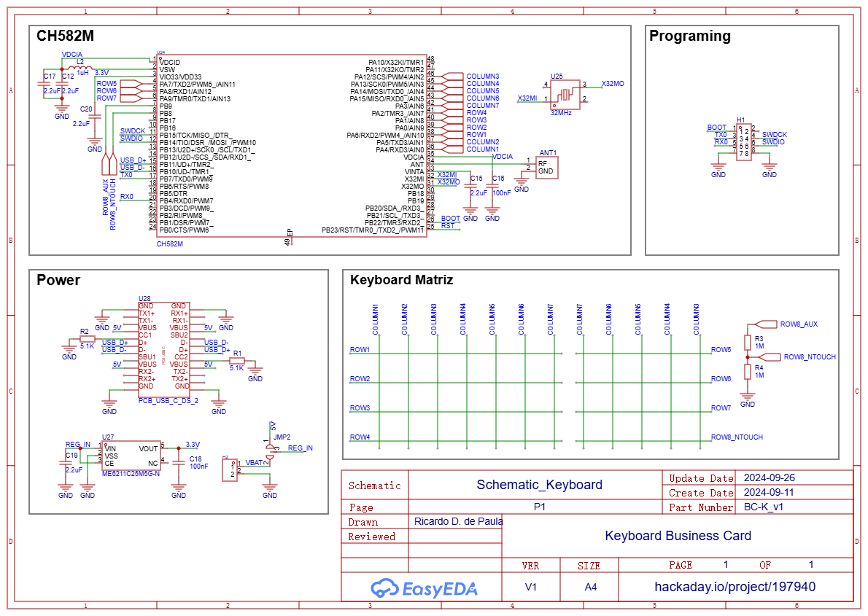This screenshot has height=616, width=868.
Task: Click the Keyboard Matriz section heading
Action: pyautogui.click(x=402, y=280)
